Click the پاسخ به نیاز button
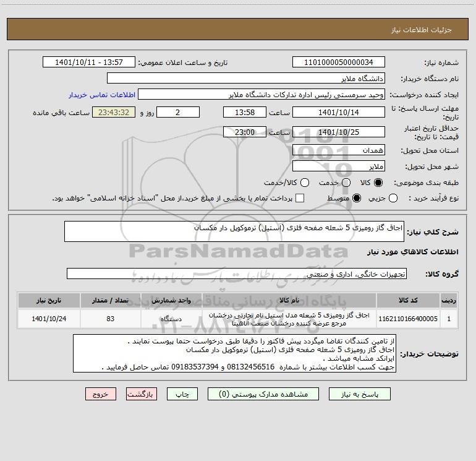The image size is (476, 461). [x=359, y=394]
